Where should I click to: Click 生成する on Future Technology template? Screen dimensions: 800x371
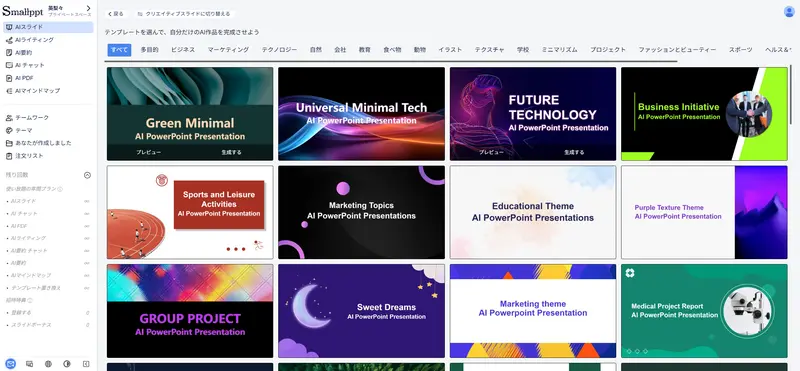click(574, 152)
